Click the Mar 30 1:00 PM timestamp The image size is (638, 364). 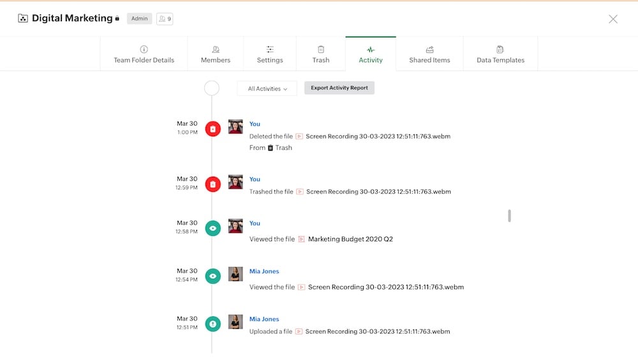click(x=187, y=127)
